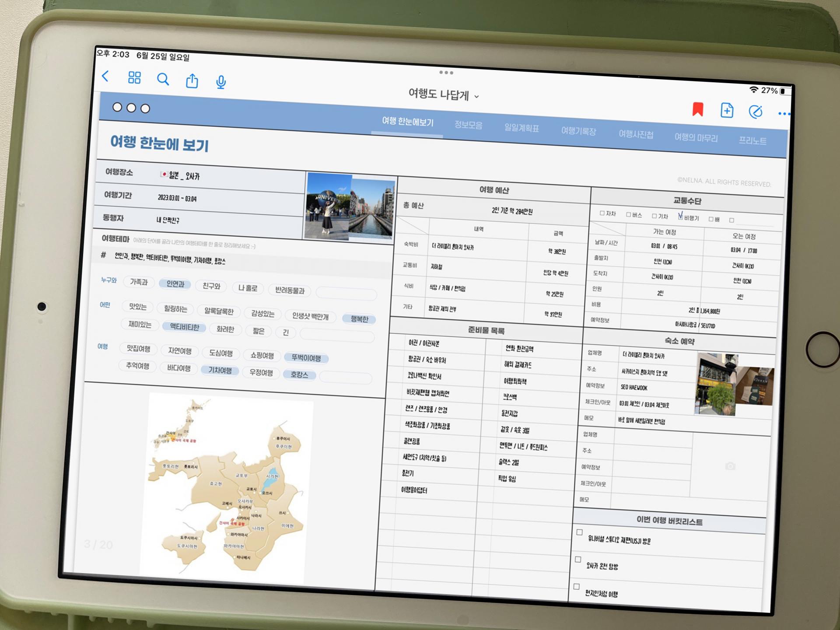This screenshot has width=840, height=630.
Task: Tap the 힐링하는 theme tag
Action: (175, 309)
